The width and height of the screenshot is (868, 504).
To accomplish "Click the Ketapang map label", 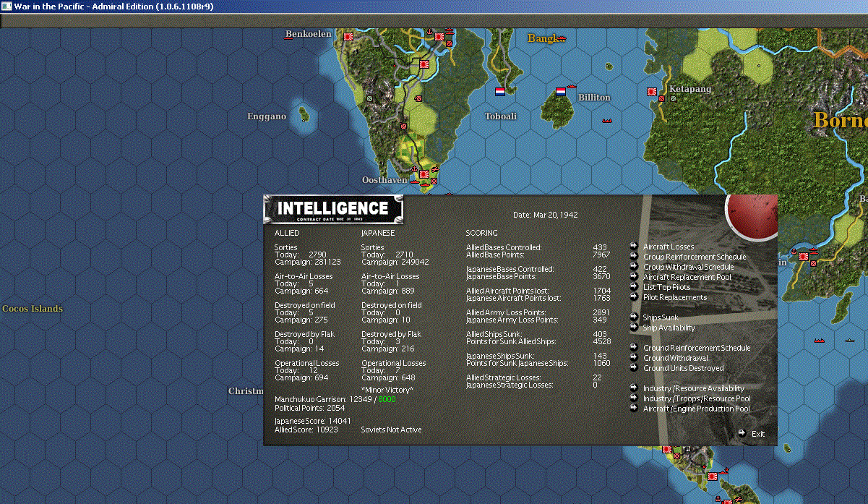I will (690, 89).
